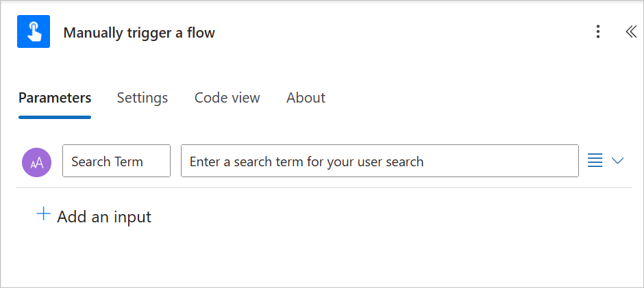The height and width of the screenshot is (288, 644).
Task: Open the three-dot more options menu
Action: [598, 31]
